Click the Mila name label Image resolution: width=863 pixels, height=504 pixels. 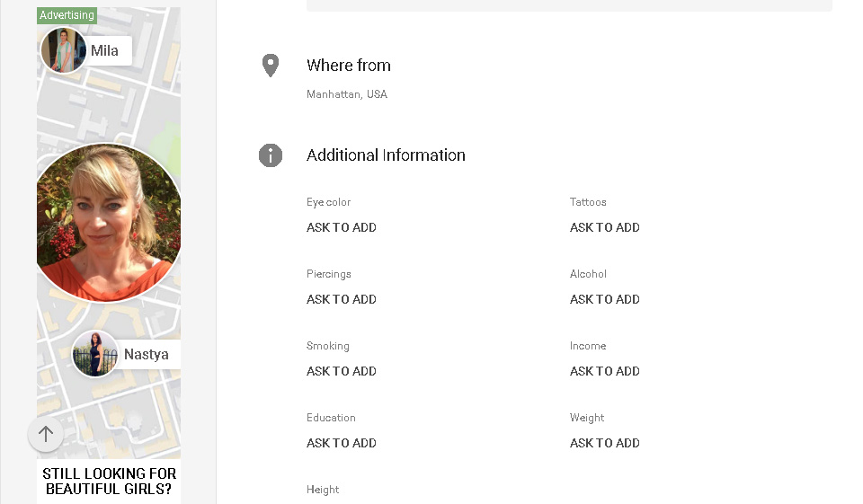pyautogui.click(x=104, y=51)
